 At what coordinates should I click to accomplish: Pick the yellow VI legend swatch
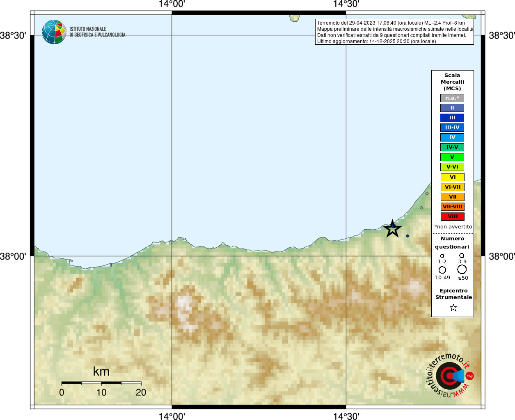coord(452,177)
